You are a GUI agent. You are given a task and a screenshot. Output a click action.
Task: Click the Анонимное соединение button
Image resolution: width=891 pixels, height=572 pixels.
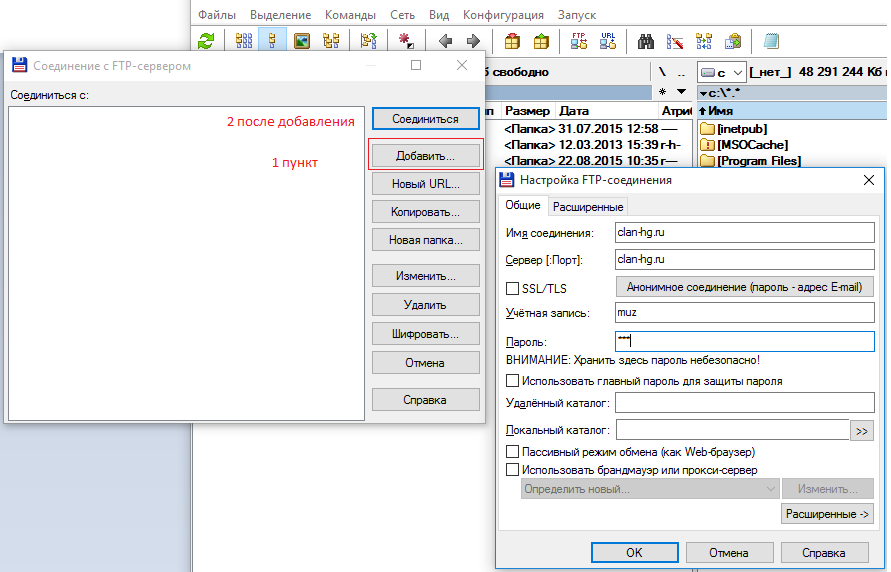pos(744,287)
